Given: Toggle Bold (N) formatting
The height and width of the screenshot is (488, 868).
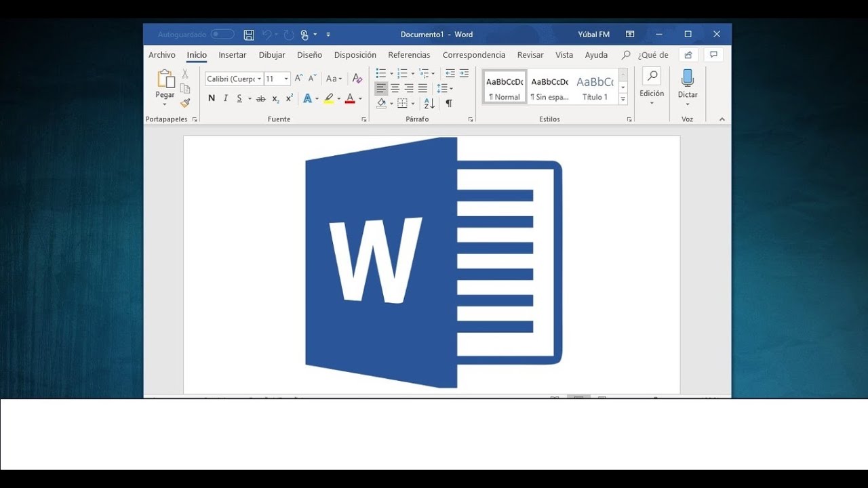Looking at the screenshot, I should 212,99.
